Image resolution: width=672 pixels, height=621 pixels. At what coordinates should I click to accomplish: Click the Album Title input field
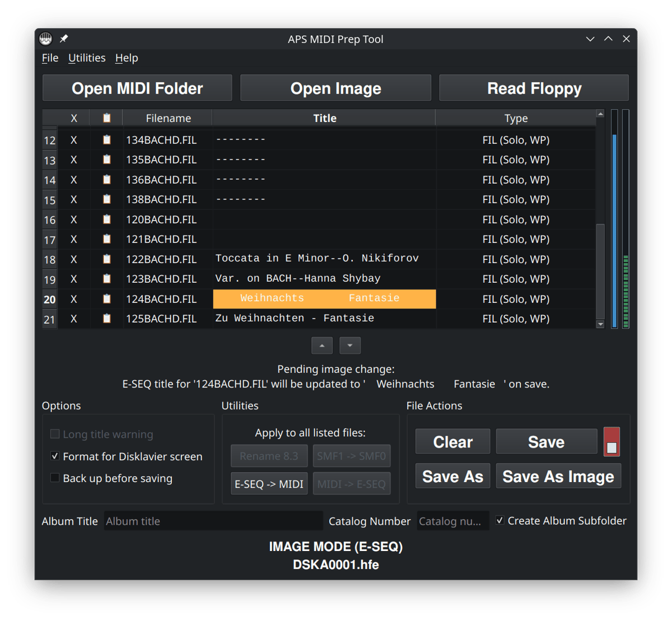213,521
